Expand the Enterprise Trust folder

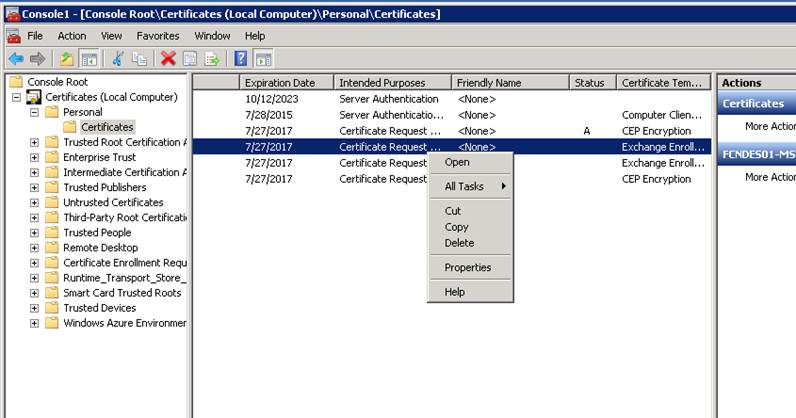point(35,157)
